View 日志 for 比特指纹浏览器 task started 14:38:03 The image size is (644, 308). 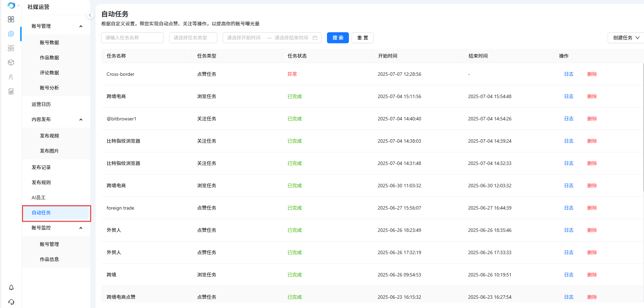569,141
